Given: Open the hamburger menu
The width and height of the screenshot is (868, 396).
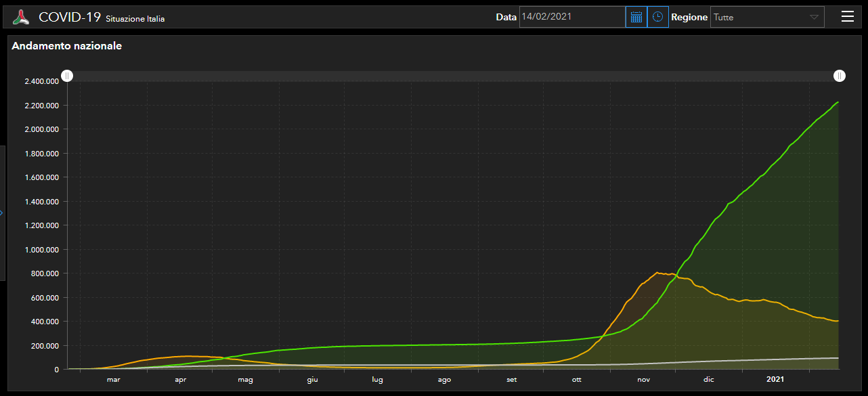Looking at the screenshot, I should pos(848,17).
